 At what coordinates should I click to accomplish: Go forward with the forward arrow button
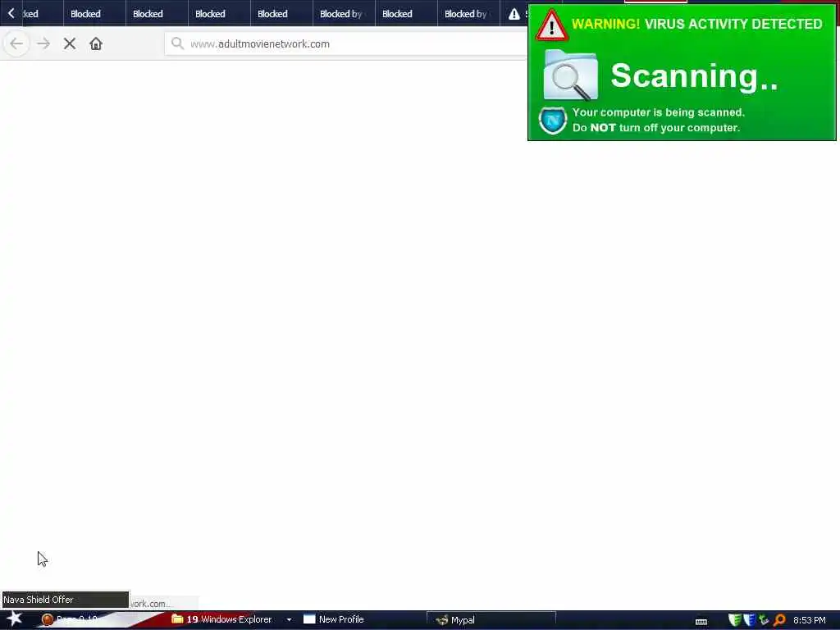point(44,44)
